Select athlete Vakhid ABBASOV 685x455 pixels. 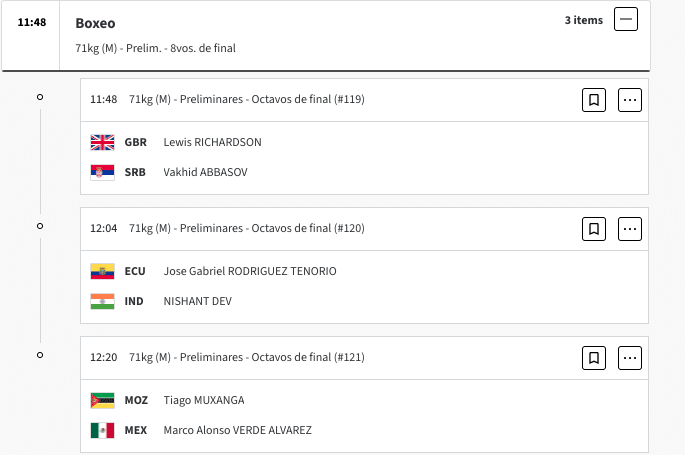pos(205,172)
